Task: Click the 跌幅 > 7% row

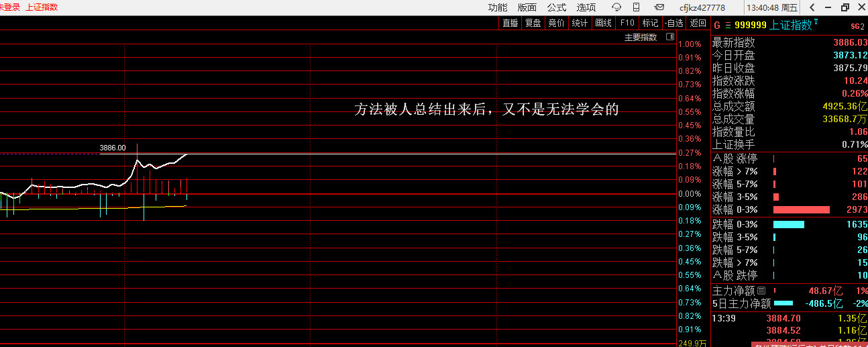Action: [x=790, y=262]
